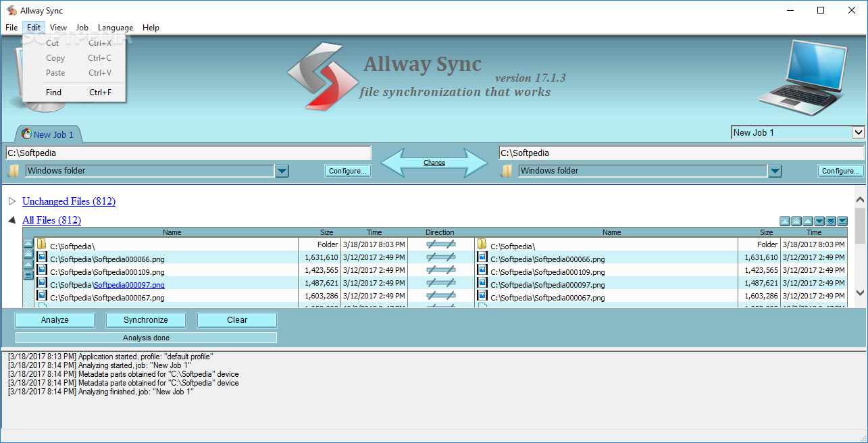Click direction icon for Softpedia000109.png row
This screenshot has height=443, width=868.
point(440,270)
